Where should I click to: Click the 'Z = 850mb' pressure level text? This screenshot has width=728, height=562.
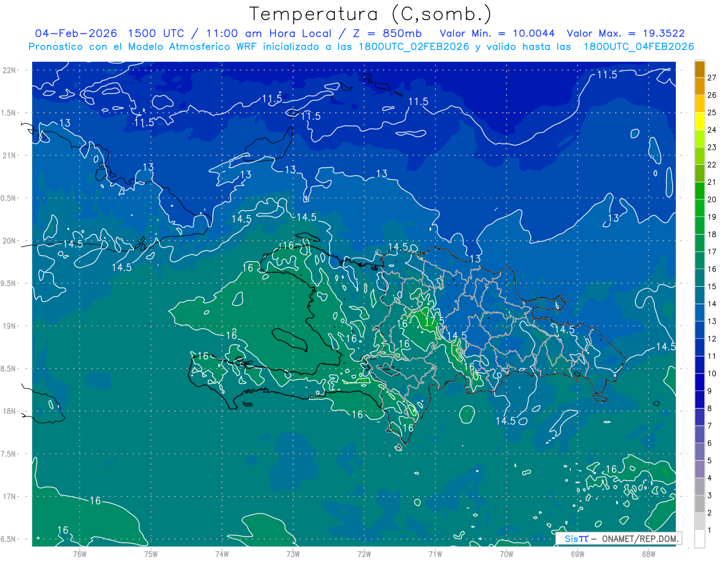(387, 33)
